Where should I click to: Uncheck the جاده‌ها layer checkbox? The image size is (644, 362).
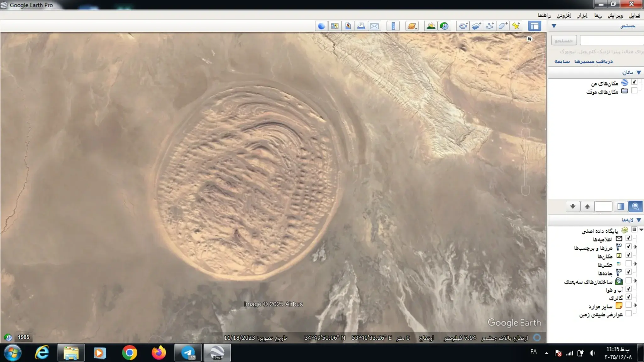click(628, 272)
